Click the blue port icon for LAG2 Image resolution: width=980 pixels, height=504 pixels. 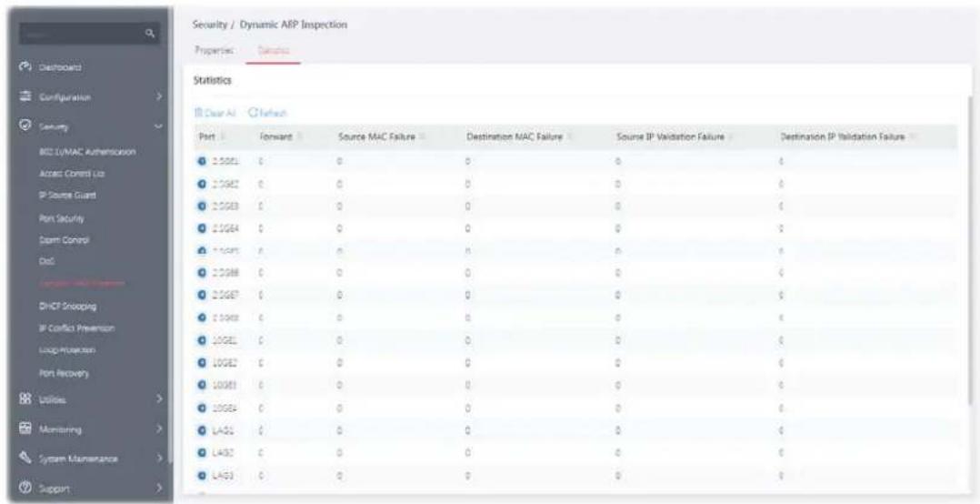[x=201, y=453]
